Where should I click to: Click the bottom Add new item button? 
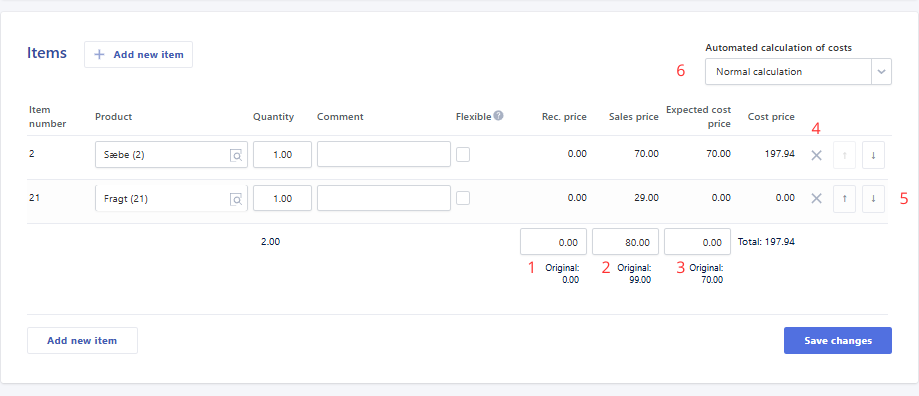coord(82,340)
